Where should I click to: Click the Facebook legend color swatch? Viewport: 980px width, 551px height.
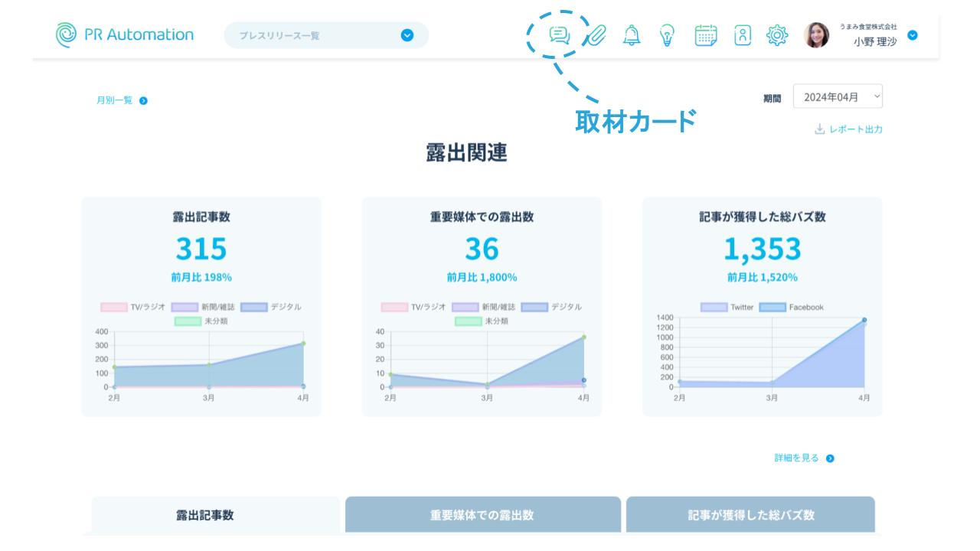tap(772, 307)
